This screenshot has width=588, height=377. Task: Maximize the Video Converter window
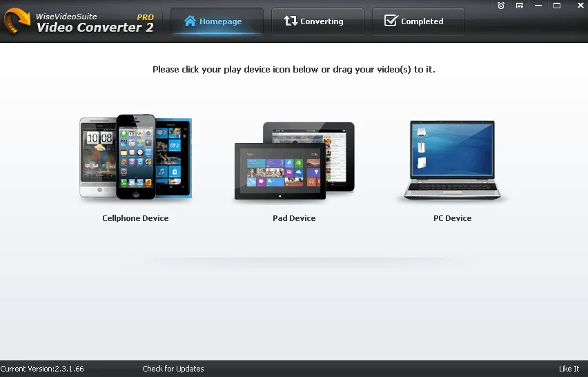(x=556, y=6)
